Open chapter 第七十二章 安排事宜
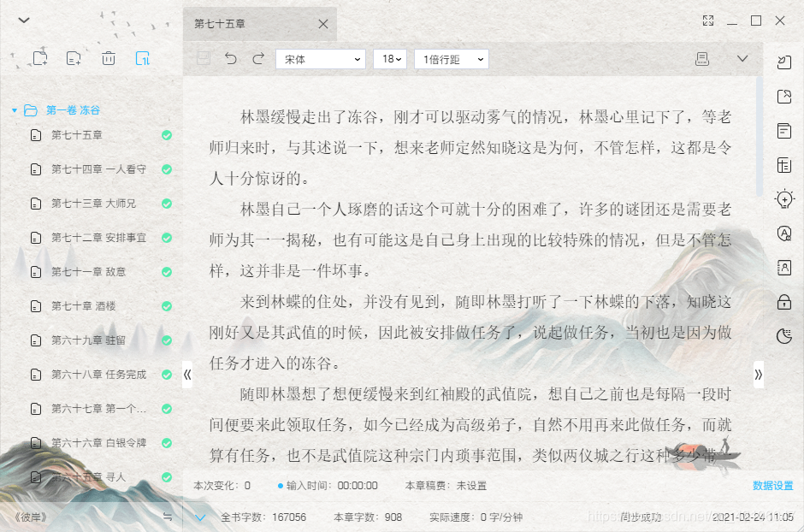The width and height of the screenshot is (804, 532). pyautogui.click(x=98, y=238)
